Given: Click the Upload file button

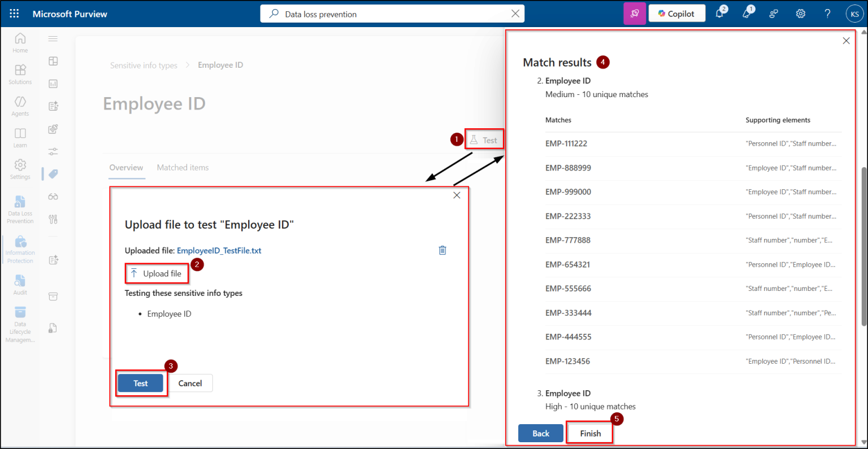Looking at the screenshot, I should tap(157, 273).
